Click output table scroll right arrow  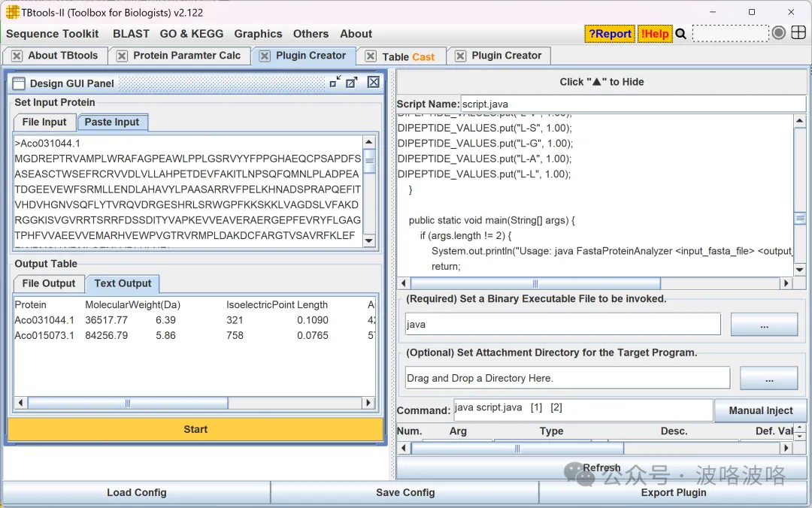pos(368,403)
